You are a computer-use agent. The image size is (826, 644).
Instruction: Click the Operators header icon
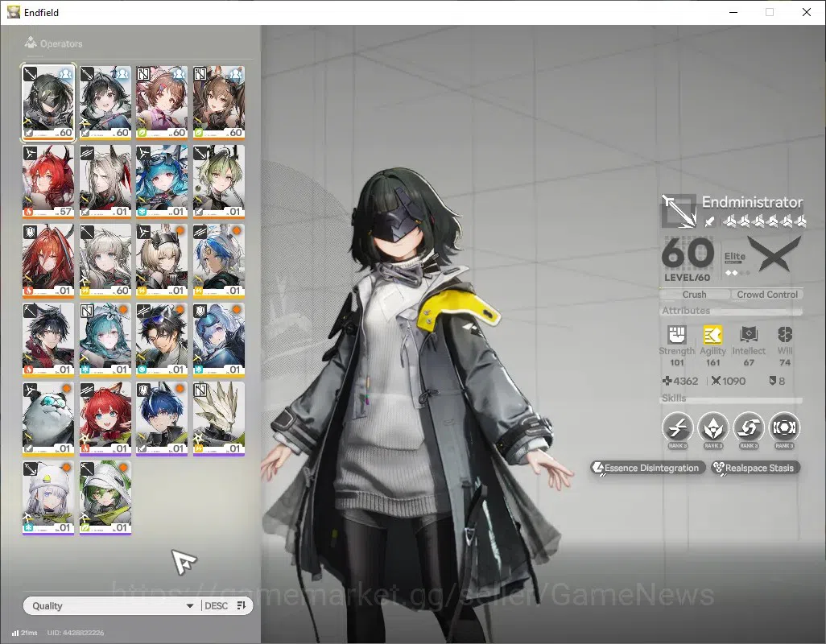coord(31,43)
